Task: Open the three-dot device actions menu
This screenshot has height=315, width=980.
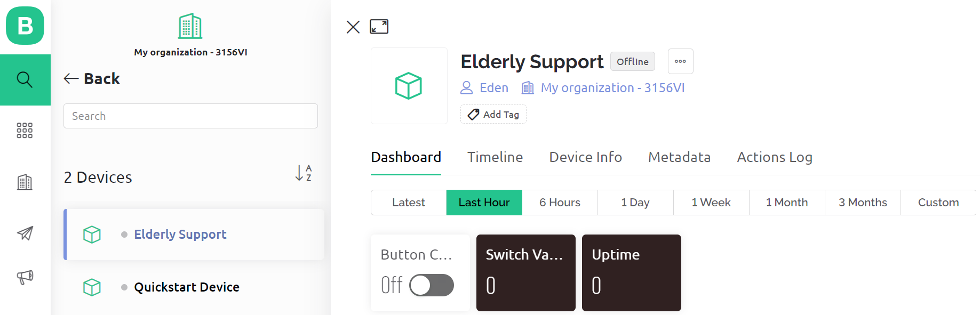Action: click(x=680, y=61)
